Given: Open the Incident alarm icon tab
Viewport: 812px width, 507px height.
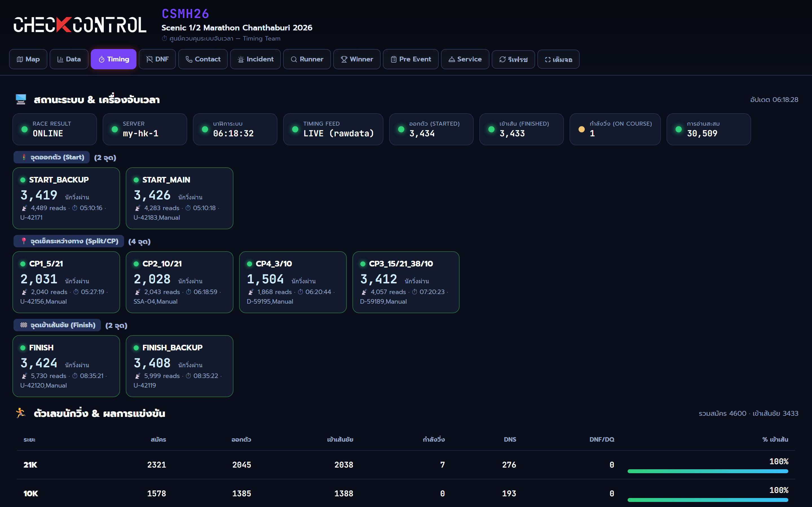Looking at the screenshot, I should 240,59.
